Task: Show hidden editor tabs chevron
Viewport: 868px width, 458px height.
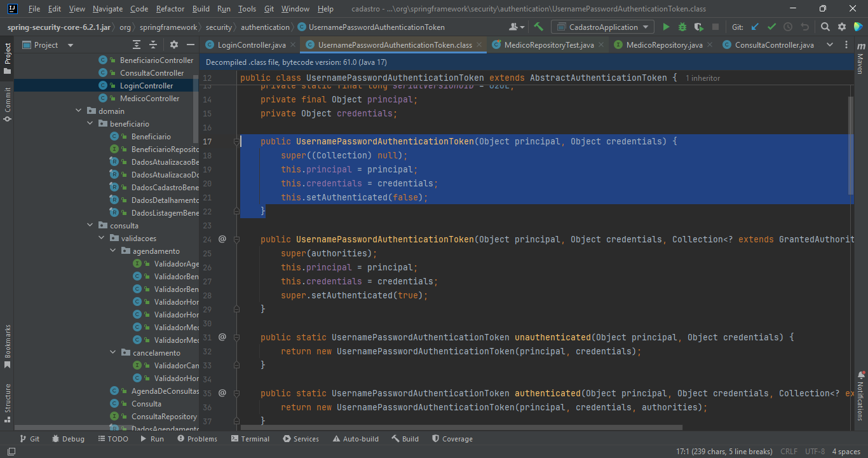Action: (829, 45)
